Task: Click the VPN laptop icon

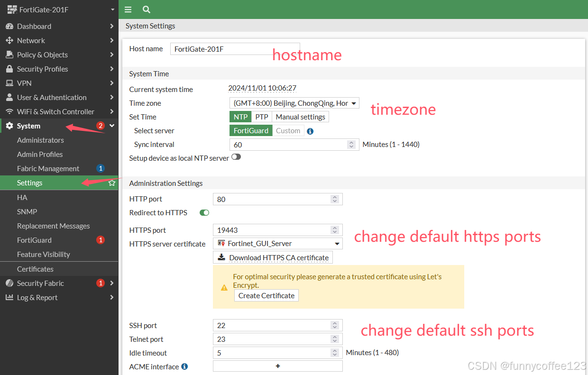Action: point(9,83)
